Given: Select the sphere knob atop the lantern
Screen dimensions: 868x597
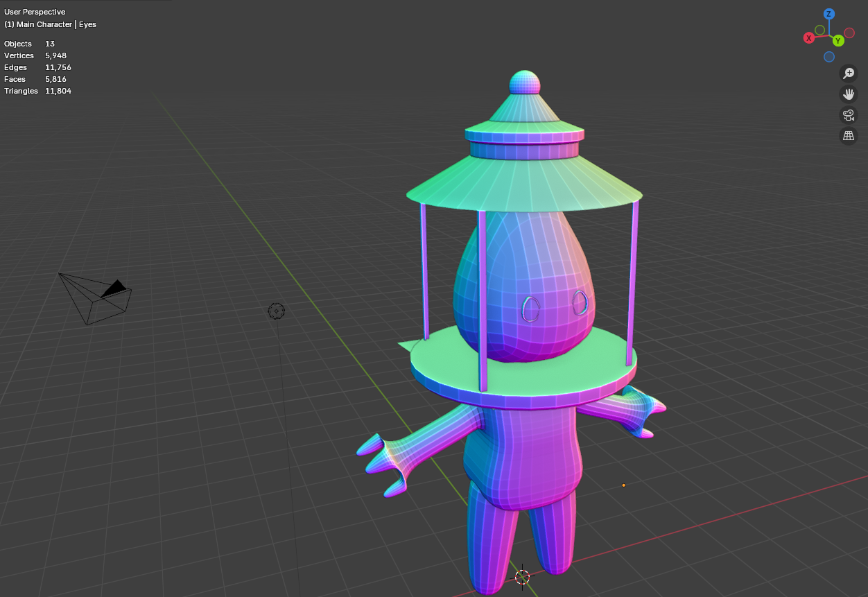Looking at the screenshot, I should point(525,82).
